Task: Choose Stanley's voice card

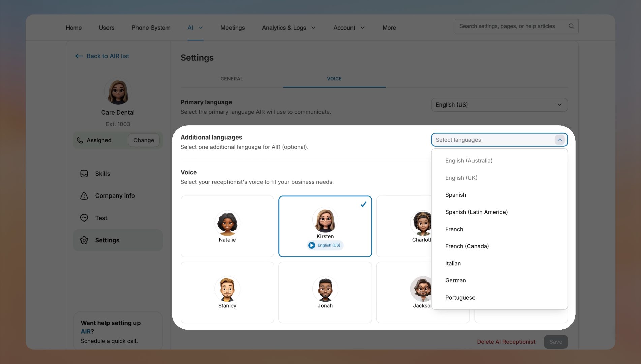Action: (x=227, y=292)
